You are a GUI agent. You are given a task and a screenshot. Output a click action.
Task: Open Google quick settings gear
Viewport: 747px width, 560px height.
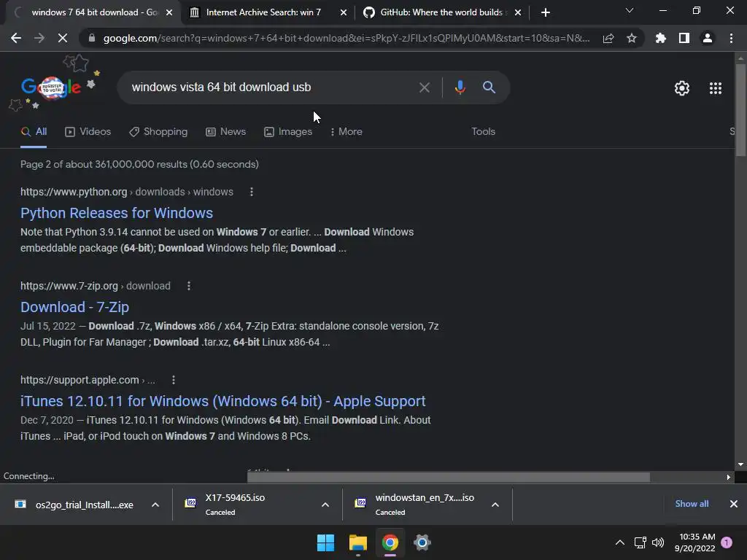682,88
